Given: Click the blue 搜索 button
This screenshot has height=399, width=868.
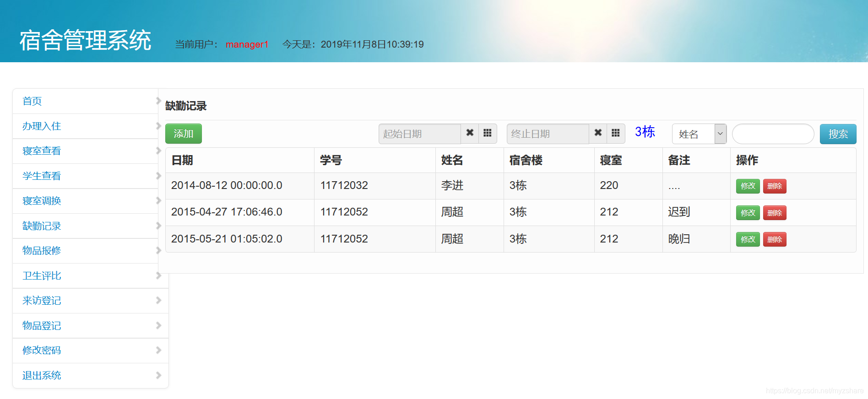Looking at the screenshot, I should click(838, 134).
